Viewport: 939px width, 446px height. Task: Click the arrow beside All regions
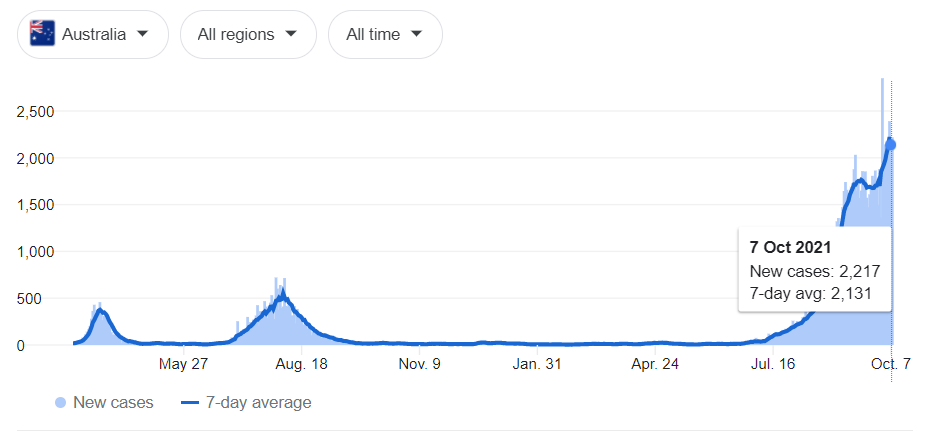(290, 34)
